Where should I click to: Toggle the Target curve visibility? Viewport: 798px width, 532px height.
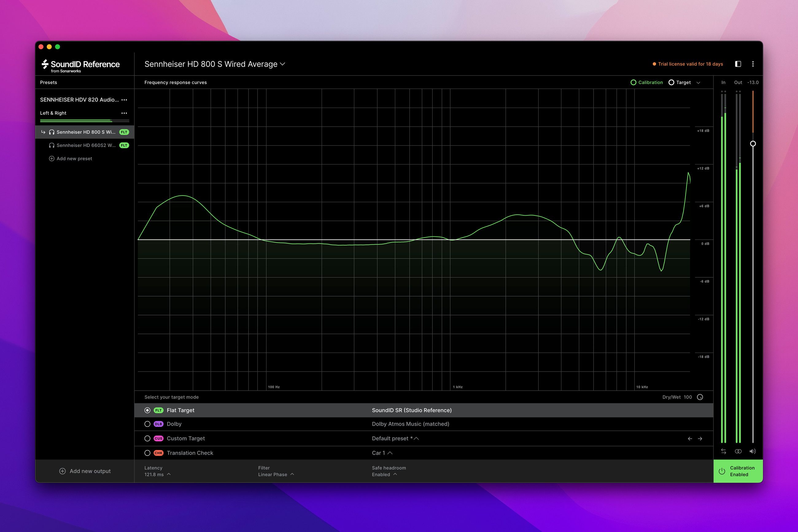click(x=671, y=83)
